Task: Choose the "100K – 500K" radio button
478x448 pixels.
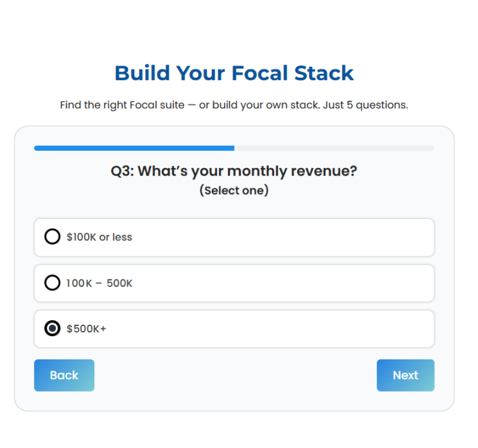Action: click(x=52, y=283)
